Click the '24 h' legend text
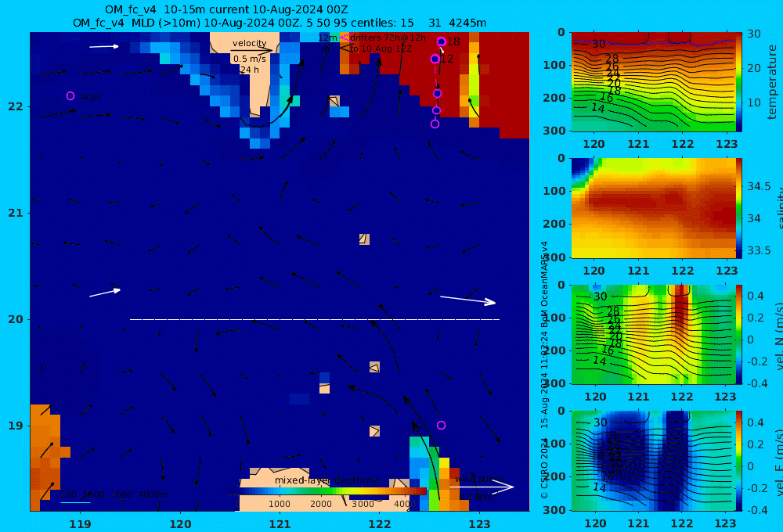Screen dimensions: 783x532 250,70
